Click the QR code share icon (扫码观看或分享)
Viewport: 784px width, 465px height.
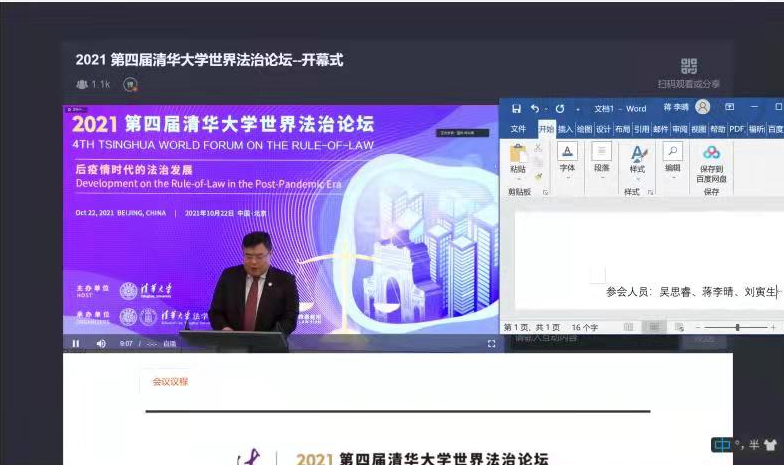coord(688,66)
